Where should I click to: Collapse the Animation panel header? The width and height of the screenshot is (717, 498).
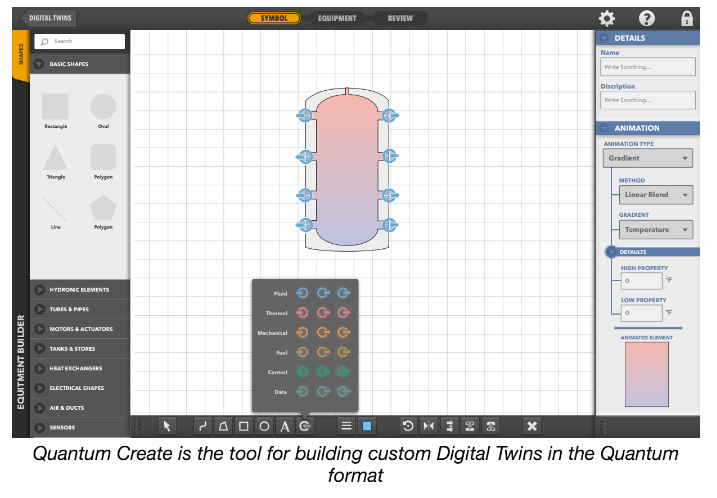click(647, 128)
